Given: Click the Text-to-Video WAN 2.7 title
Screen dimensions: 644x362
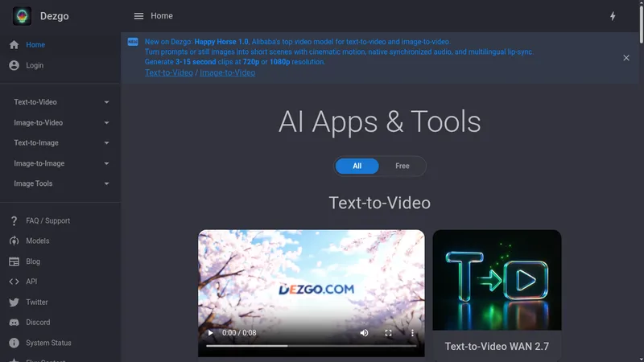Looking at the screenshot, I should click(x=497, y=347).
